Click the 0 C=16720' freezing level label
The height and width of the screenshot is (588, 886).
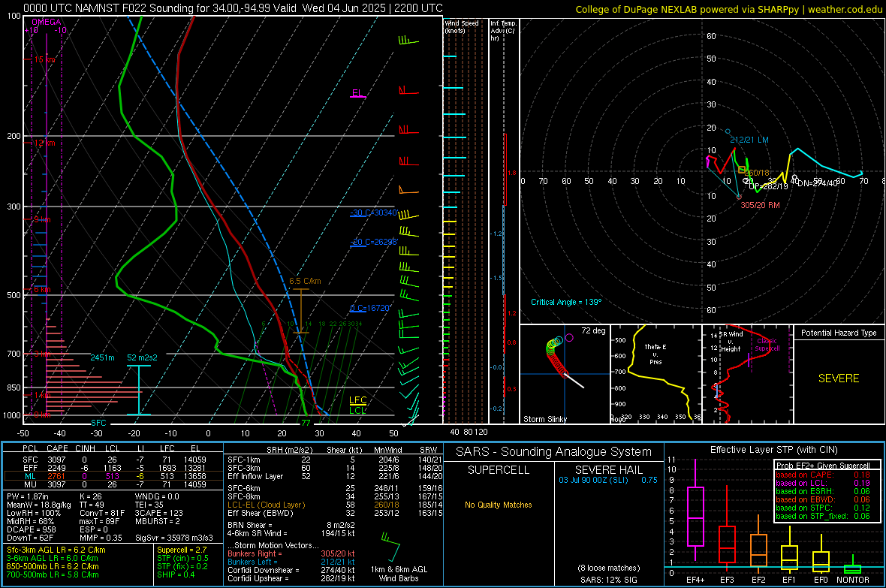pyautogui.click(x=370, y=308)
